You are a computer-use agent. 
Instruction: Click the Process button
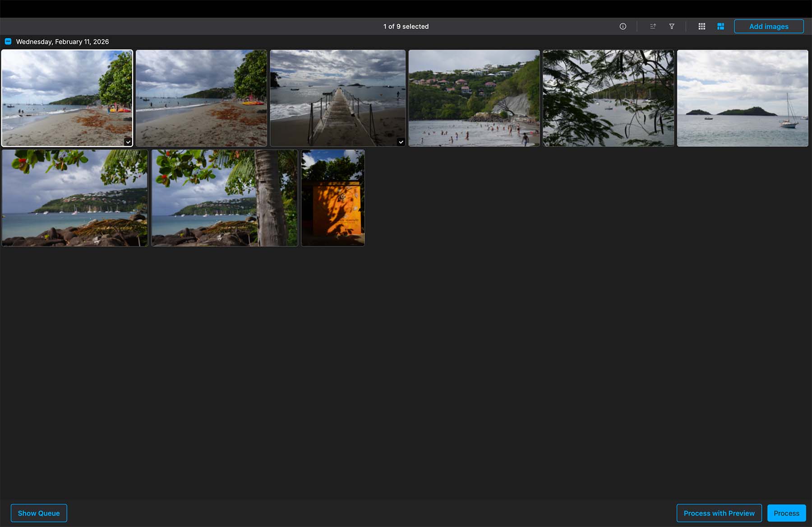[x=786, y=513]
